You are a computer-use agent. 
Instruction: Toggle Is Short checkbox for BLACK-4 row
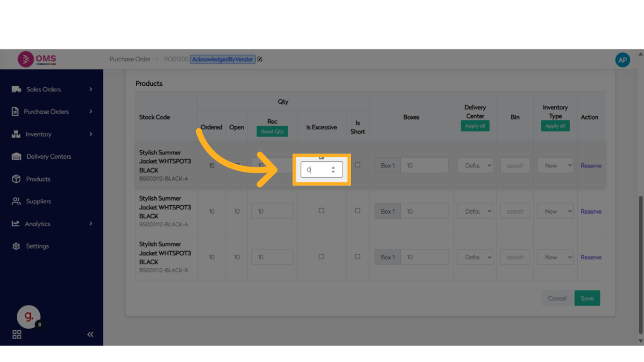click(358, 165)
